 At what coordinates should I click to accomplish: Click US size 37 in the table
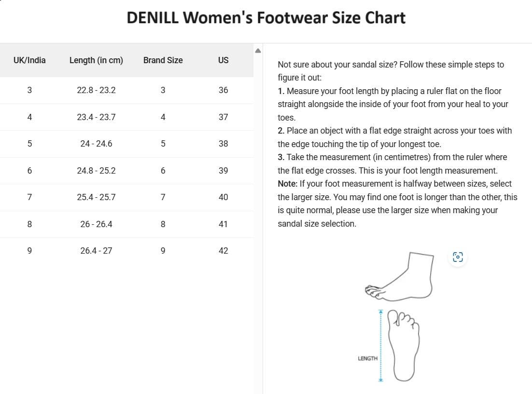223,117
